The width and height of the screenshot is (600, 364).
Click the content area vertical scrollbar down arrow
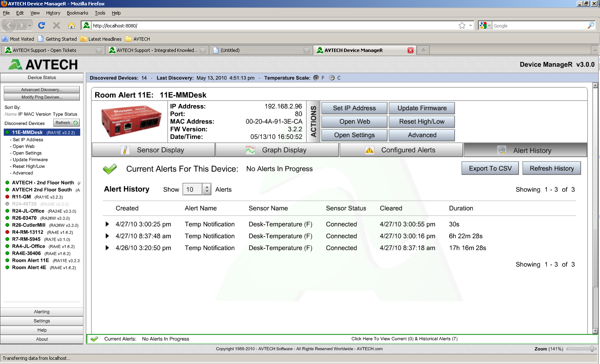[595, 331]
